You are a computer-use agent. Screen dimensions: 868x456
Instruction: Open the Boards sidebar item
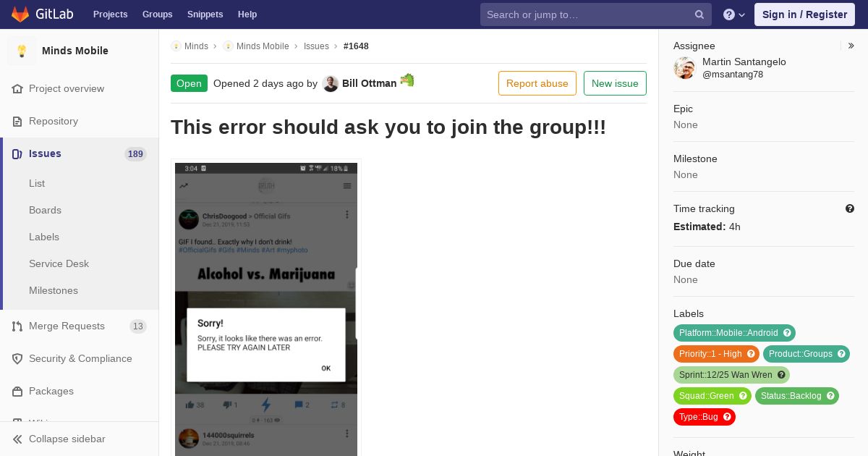pyautogui.click(x=45, y=210)
